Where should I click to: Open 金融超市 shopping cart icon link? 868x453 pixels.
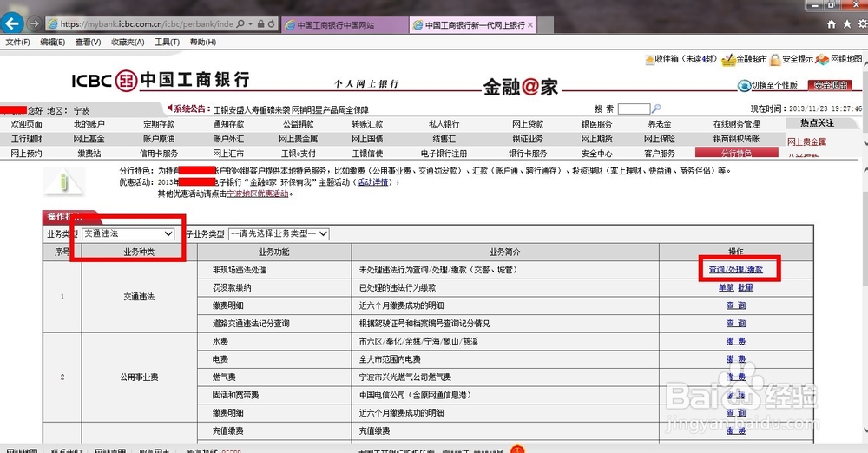[x=745, y=59]
